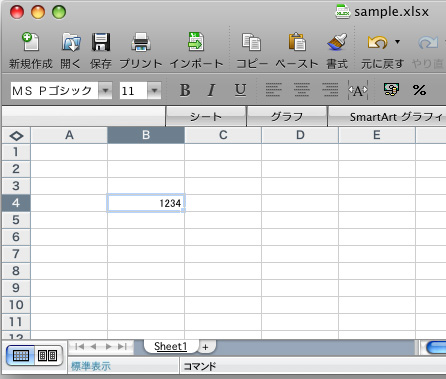
Task: Click the MS Pゴシック font name field
Action: (x=55, y=90)
